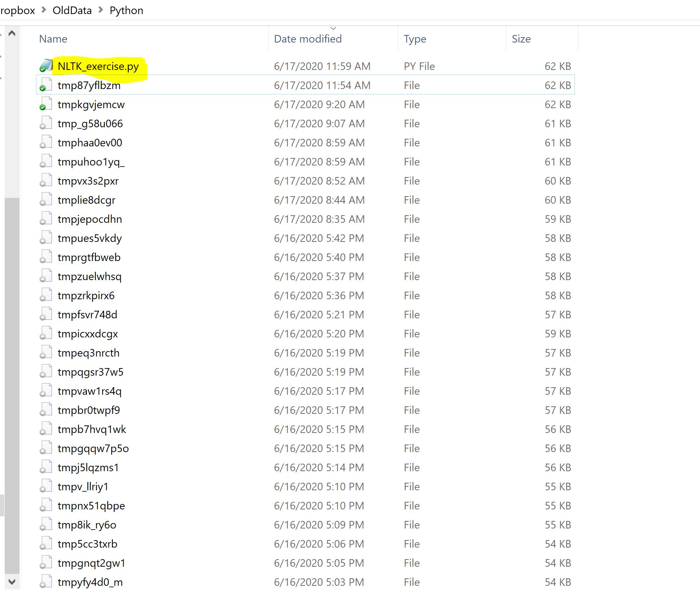Click the tmpicxxdcgx file icon

[x=46, y=333]
